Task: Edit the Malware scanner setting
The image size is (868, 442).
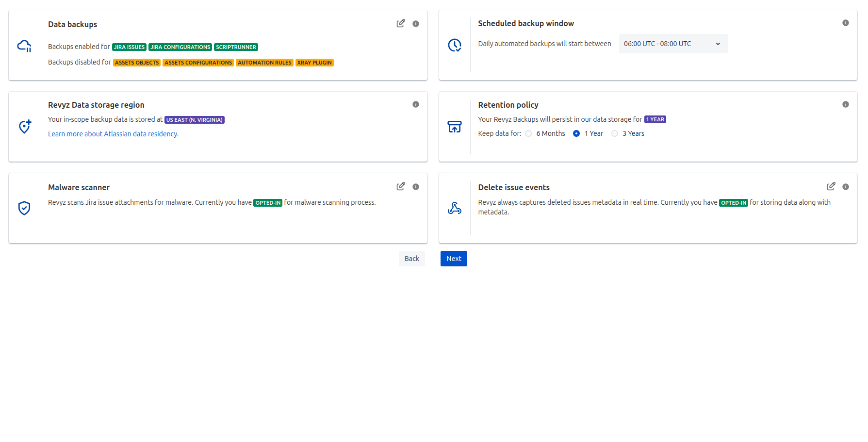Action: 400,186
